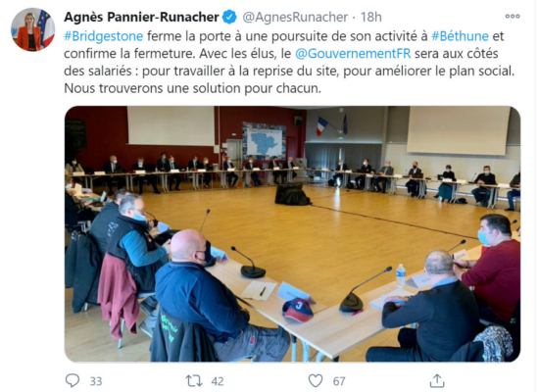Image resolution: width=539 pixels, height=392 pixels.
Task: Open the #Bridgestone hashtag
Action: coord(104,36)
